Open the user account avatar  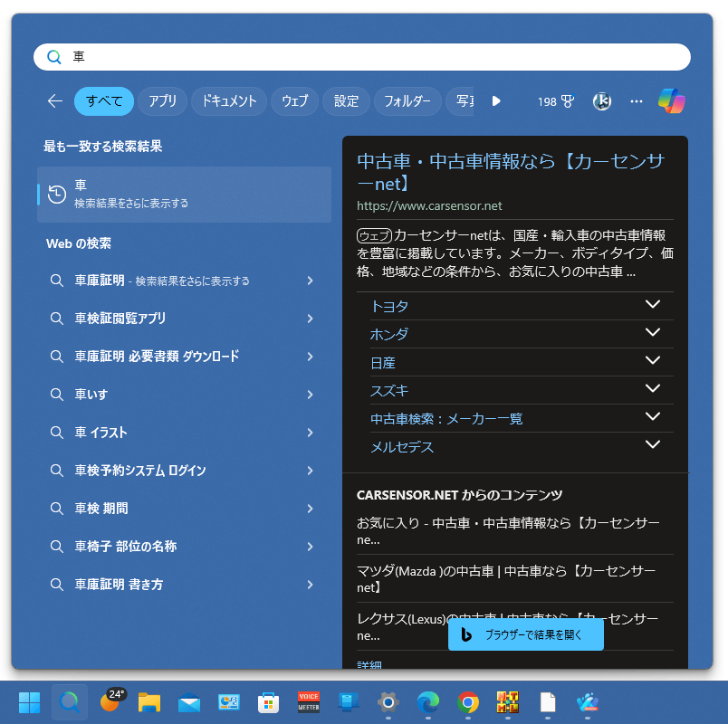602,101
